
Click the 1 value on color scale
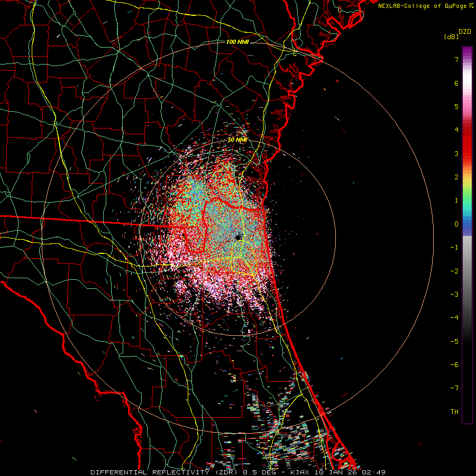pos(456,200)
